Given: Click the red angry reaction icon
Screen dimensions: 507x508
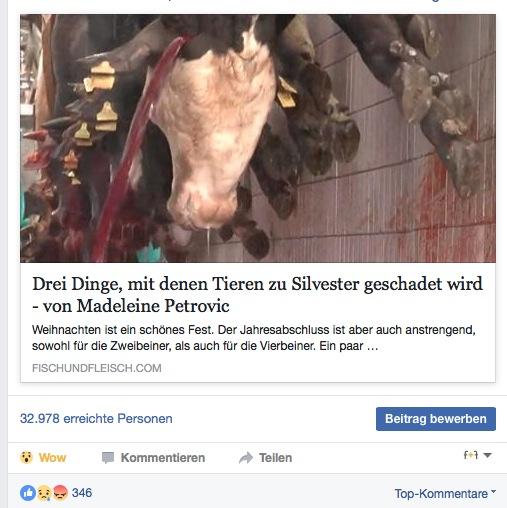Looking at the screenshot, I should pyautogui.click(x=60, y=493).
